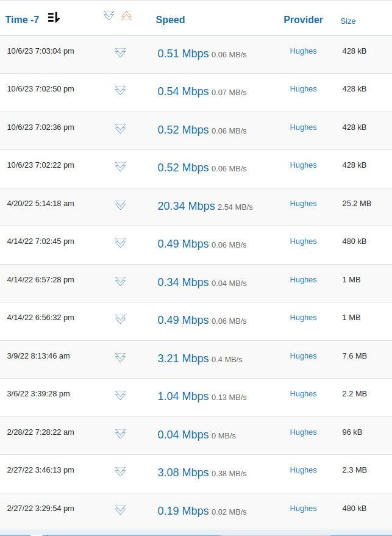Click download icon for 10/6/23 7:03:04 pm test
Image resolution: width=392 pixels, height=536 pixels.
click(x=120, y=53)
